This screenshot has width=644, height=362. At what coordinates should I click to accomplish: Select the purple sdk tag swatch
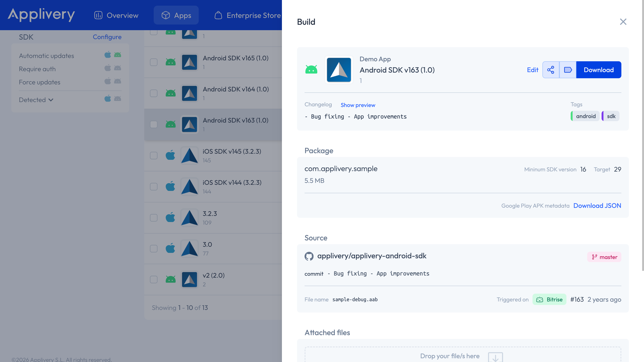603,116
